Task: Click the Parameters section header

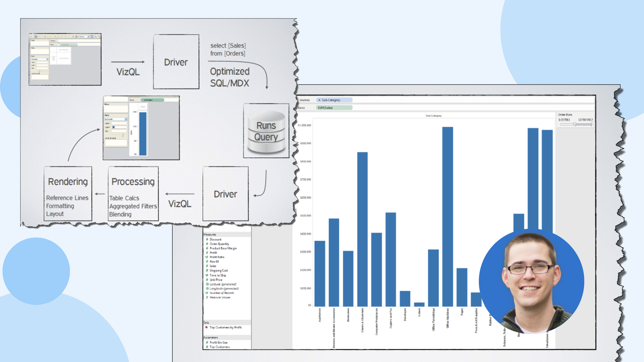Action: (211, 337)
